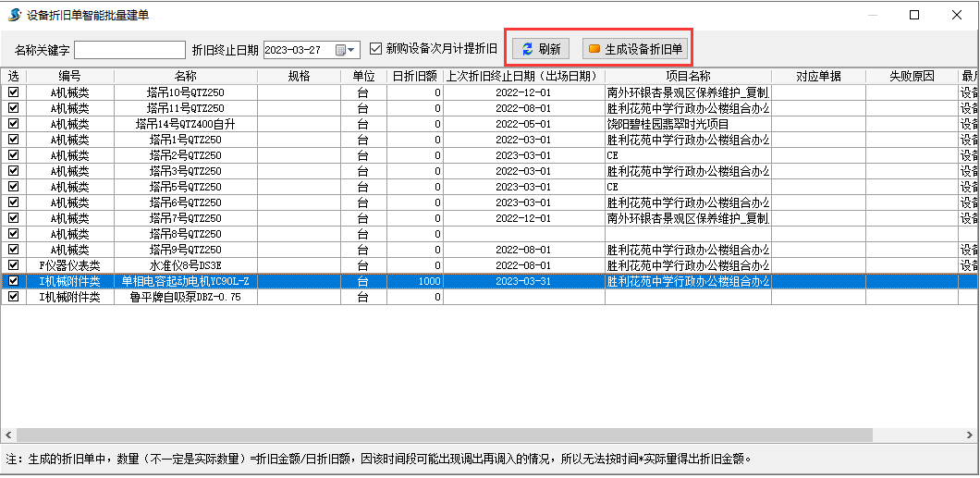
Task: Open the calendar dropdown for 折旧终止日期
Action: pos(347,50)
